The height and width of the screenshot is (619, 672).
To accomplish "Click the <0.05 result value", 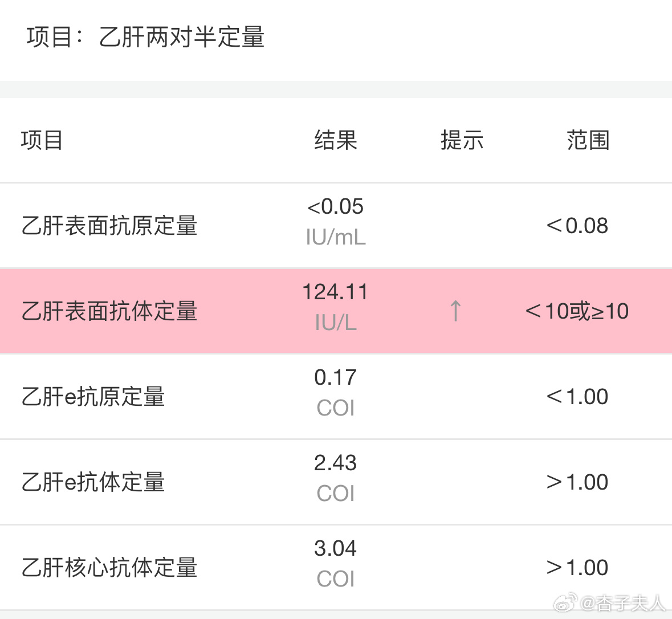I will tap(336, 207).
